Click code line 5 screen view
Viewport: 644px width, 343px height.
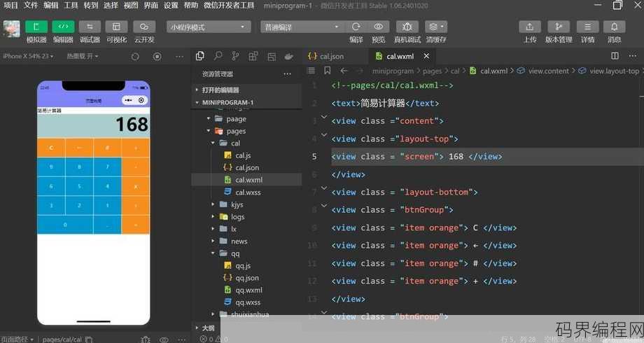pos(416,157)
